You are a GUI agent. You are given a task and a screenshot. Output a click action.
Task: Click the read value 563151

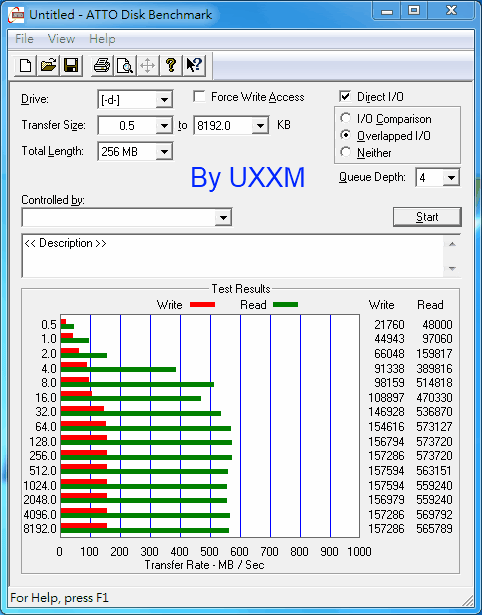pos(434,471)
